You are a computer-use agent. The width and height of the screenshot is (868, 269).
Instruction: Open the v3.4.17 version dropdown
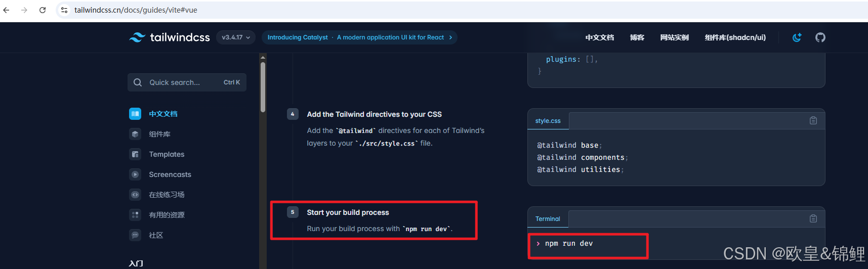236,37
